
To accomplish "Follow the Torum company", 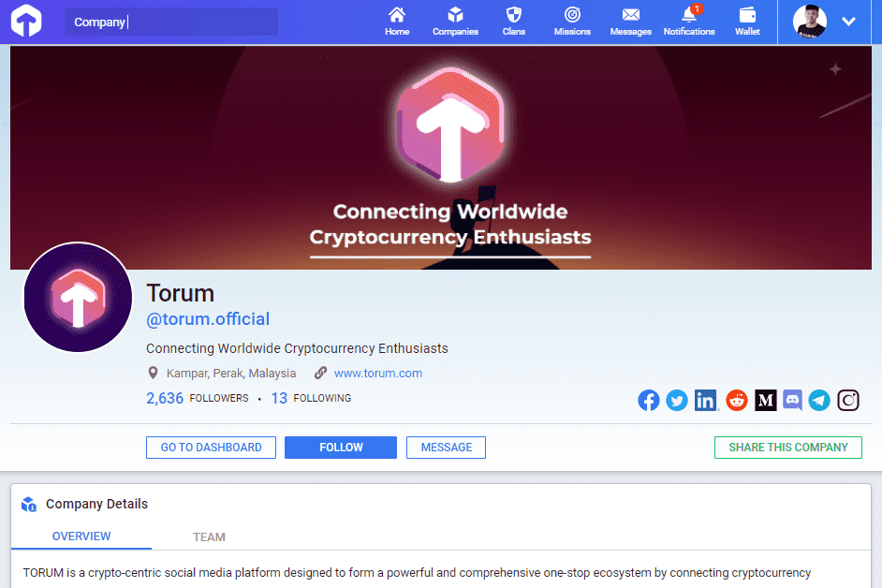I will (340, 447).
